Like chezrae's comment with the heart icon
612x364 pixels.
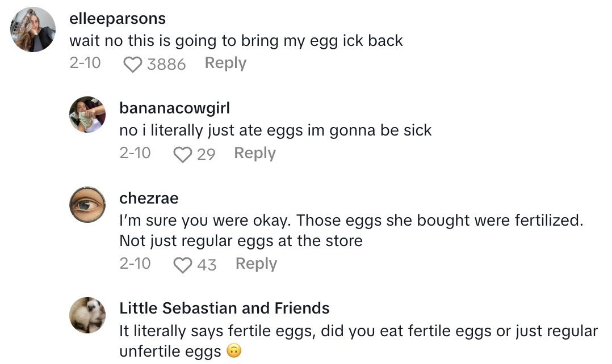tap(182, 265)
